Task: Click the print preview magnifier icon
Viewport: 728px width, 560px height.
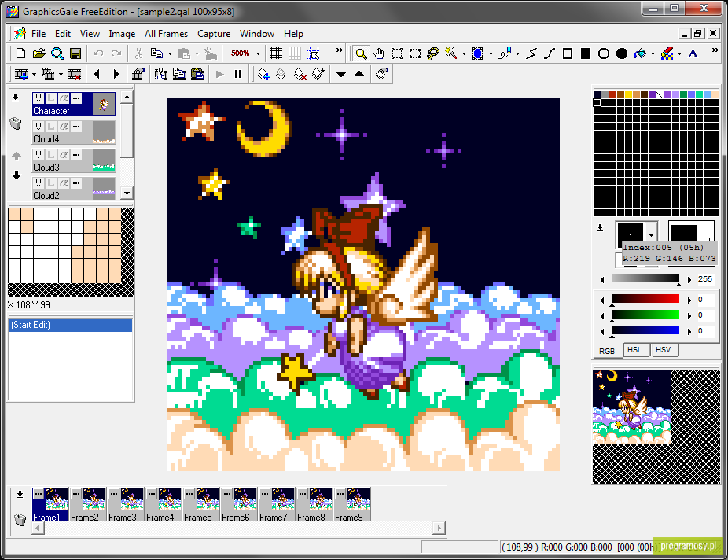Action: pos(57,53)
